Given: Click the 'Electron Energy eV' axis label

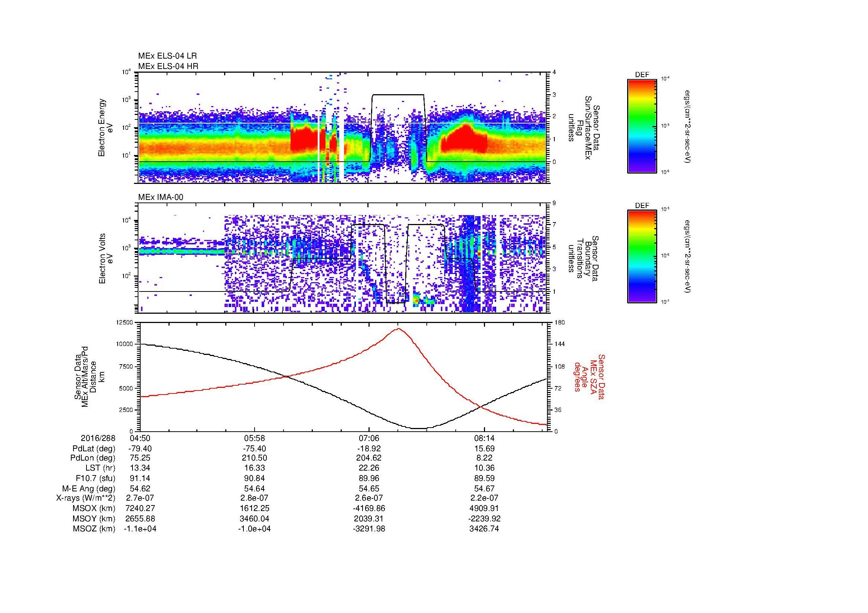Looking at the screenshot, I should pos(105,128).
